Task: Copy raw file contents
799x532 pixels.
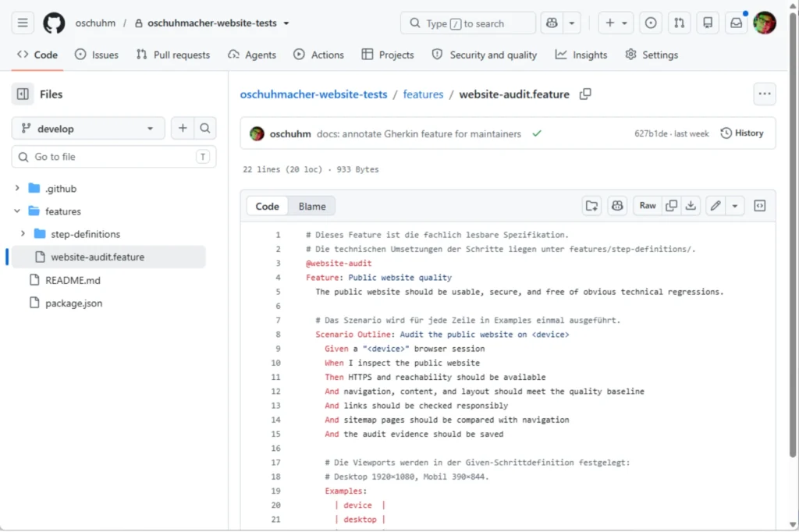Action: 672,206
